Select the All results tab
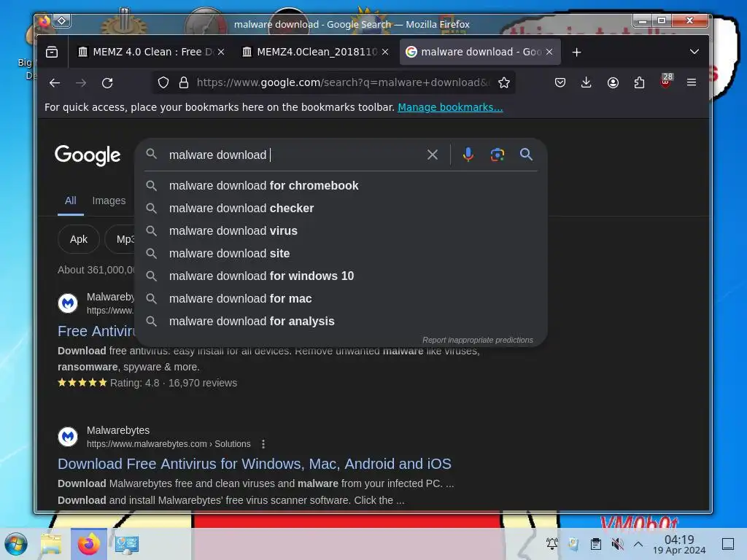The height and width of the screenshot is (560, 747). coord(71,201)
